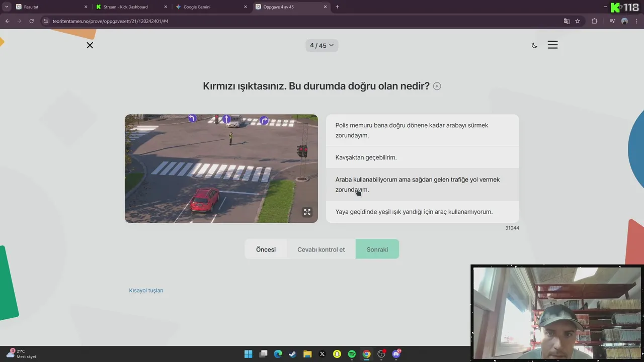Open Spotify from the taskbar
Image resolution: width=644 pixels, height=362 pixels.
[x=352, y=354]
